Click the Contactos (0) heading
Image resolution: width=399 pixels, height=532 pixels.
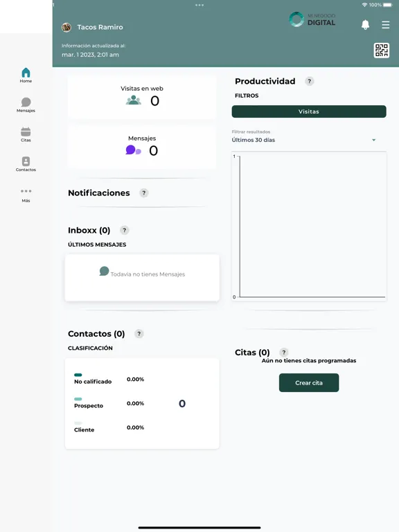coord(96,334)
